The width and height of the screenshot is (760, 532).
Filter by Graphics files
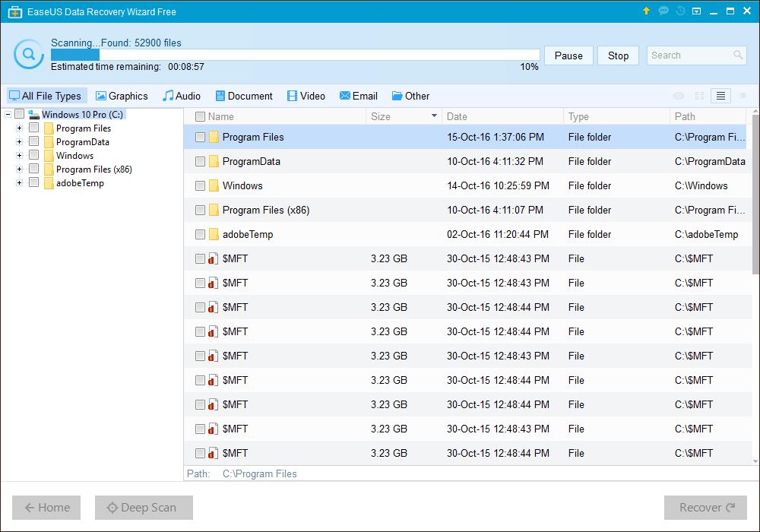122,96
